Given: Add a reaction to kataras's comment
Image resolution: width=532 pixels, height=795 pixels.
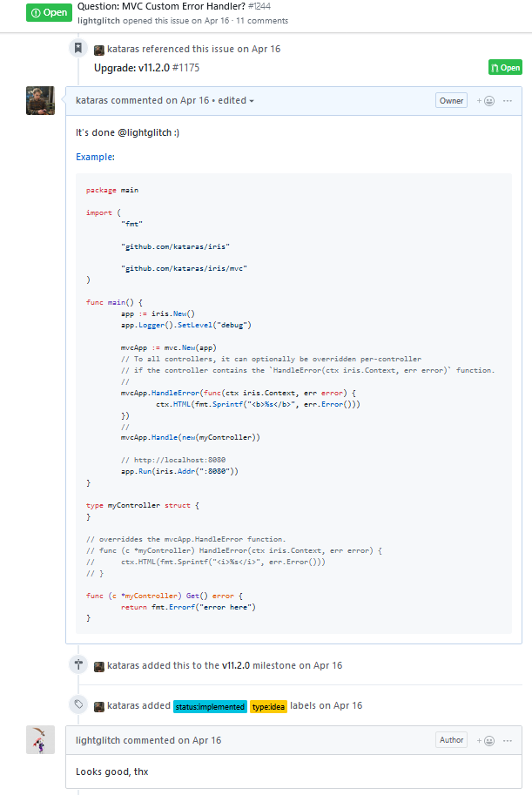Looking at the screenshot, I should [485, 101].
